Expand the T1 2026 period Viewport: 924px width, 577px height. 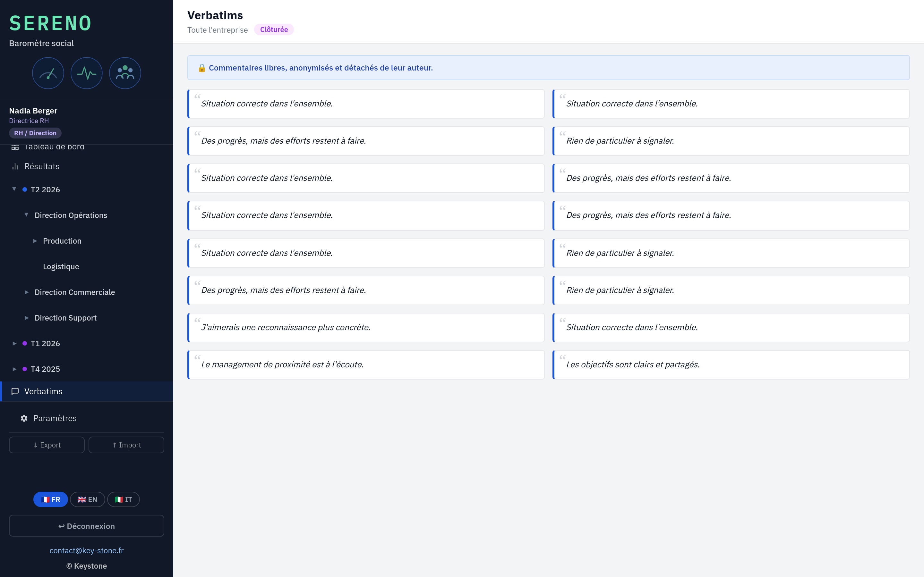point(14,343)
